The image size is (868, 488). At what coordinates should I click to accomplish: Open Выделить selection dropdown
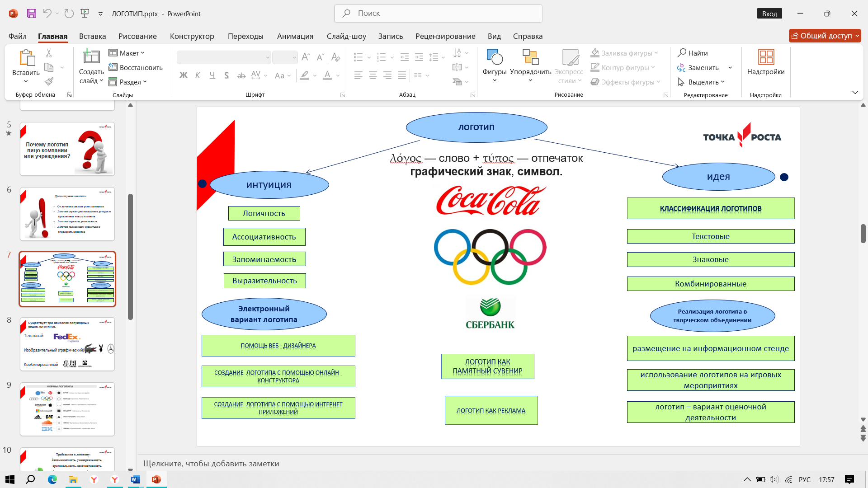(701, 82)
